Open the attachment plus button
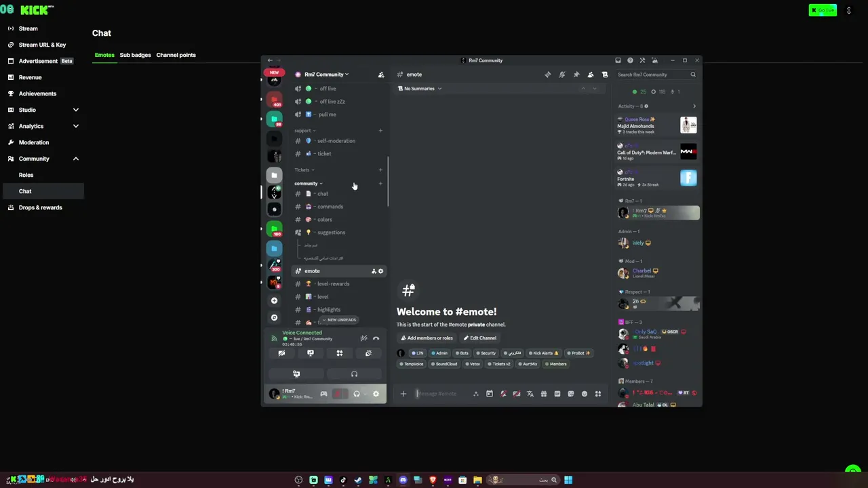Image resolution: width=868 pixels, height=488 pixels. point(403,394)
